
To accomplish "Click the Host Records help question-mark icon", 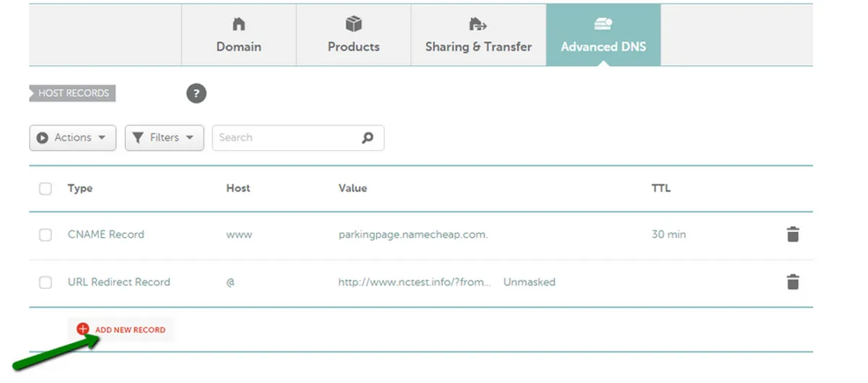I will [x=196, y=93].
